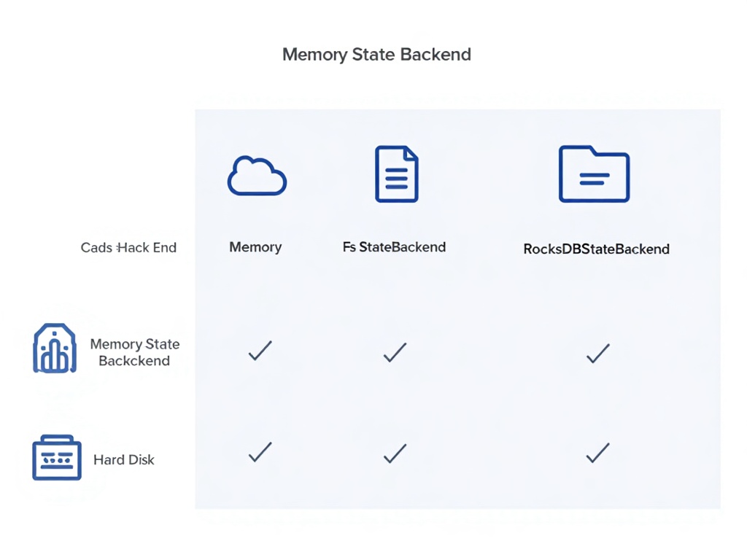Click the document icon above Fs StateBackend
The image size is (747, 560).
pyautogui.click(x=396, y=174)
